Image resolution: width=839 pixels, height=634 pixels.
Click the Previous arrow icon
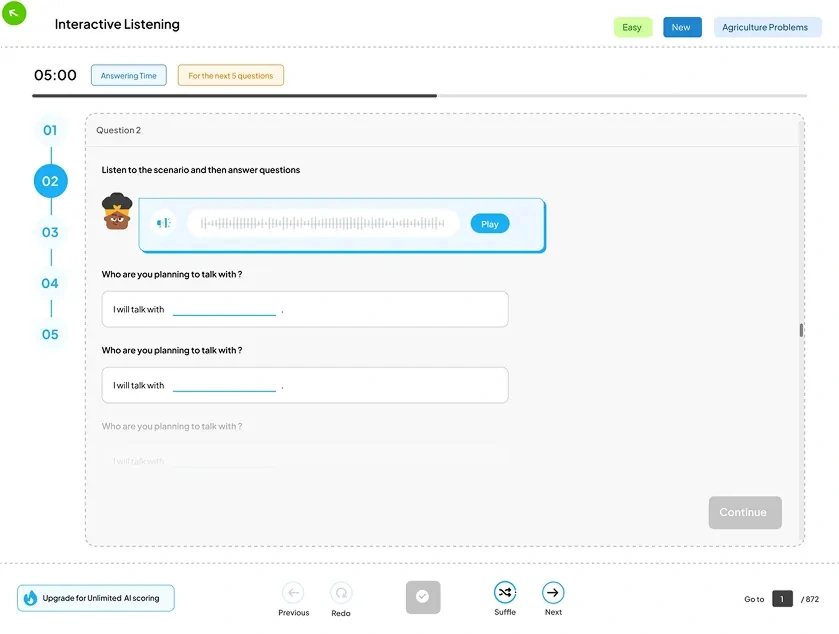pos(293,593)
